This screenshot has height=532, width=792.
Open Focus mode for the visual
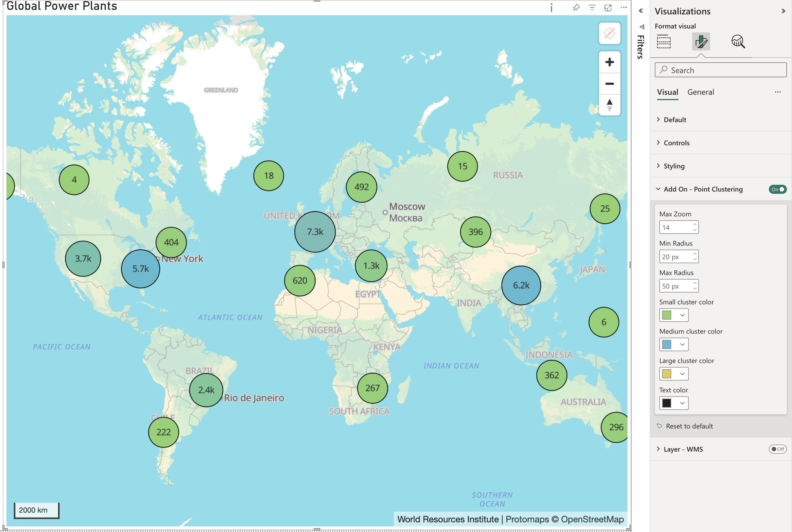pos(608,7)
